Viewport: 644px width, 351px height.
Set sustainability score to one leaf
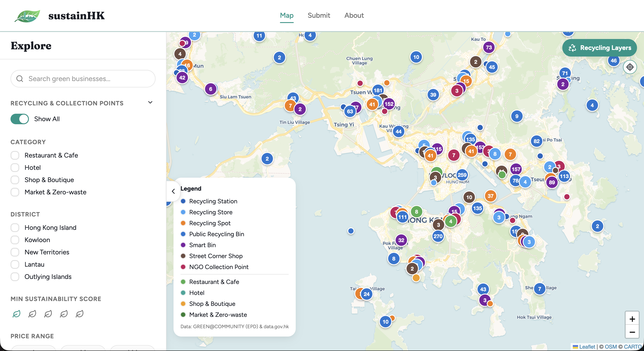pyautogui.click(x=16, y=314)
